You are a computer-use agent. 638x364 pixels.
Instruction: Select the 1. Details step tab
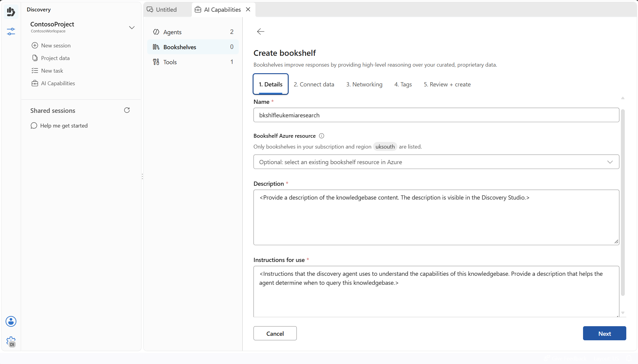pos(271,84)
